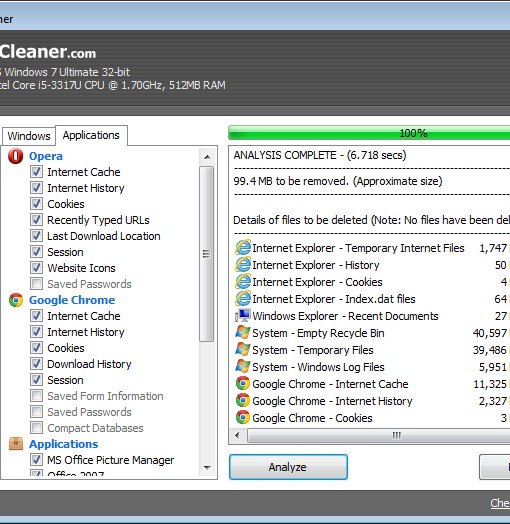510x524 pixels.
Task: Click Windows Explorer icon beside Recent Documents
Action: pos(243,316)
